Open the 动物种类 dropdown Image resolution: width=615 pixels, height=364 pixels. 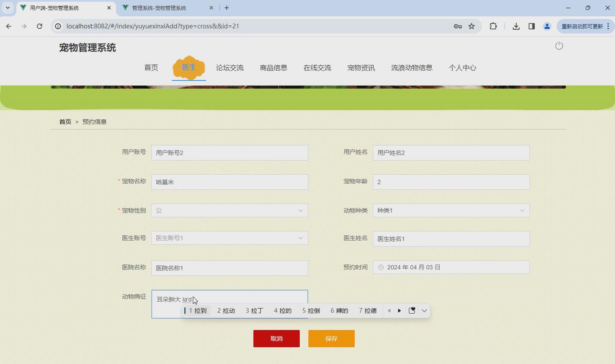(522, 210)
